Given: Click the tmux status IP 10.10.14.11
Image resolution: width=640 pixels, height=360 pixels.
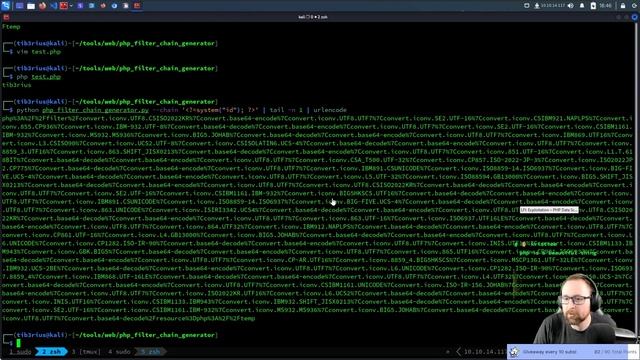Looking at the screenshot, I should (484, 351).
